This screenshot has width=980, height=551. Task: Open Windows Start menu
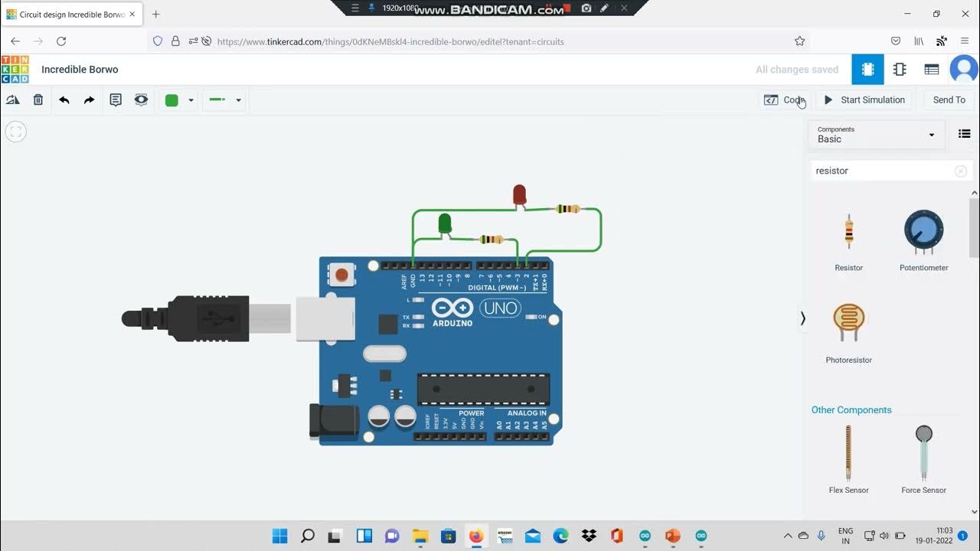[x=280, y=536]
